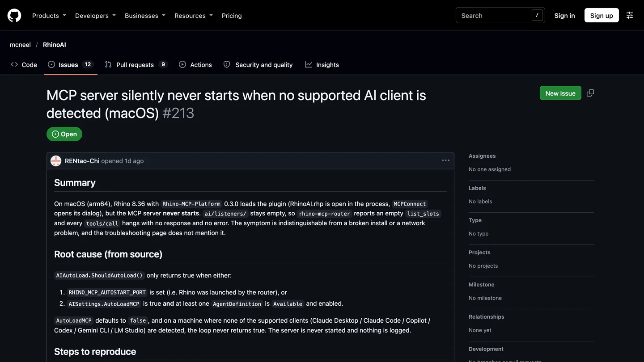Open the comment options ellipsis menu
Screen dimensions: 644x362
click(x=446, y=160)
